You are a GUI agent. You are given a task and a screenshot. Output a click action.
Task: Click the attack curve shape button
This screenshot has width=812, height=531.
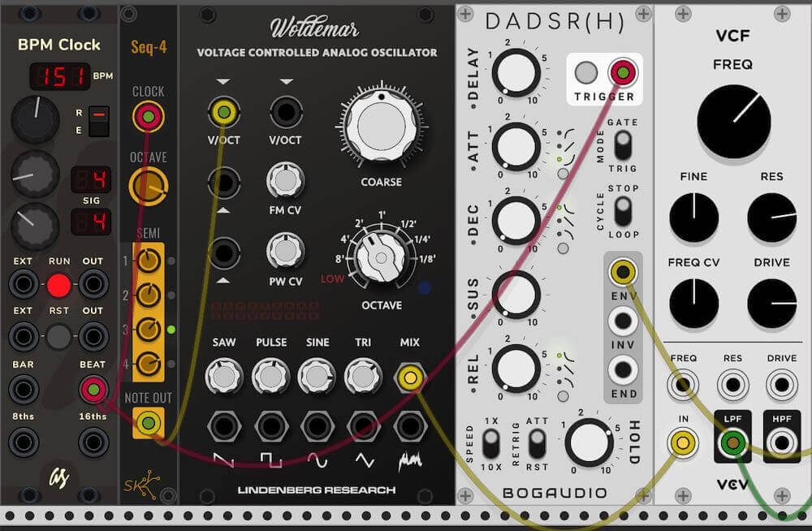tap(563, 174)
